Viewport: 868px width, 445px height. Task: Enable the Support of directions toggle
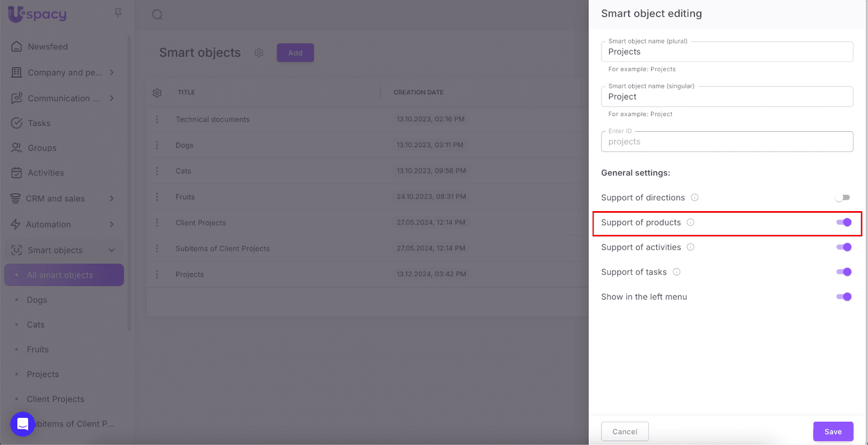(x=843, y=198)
